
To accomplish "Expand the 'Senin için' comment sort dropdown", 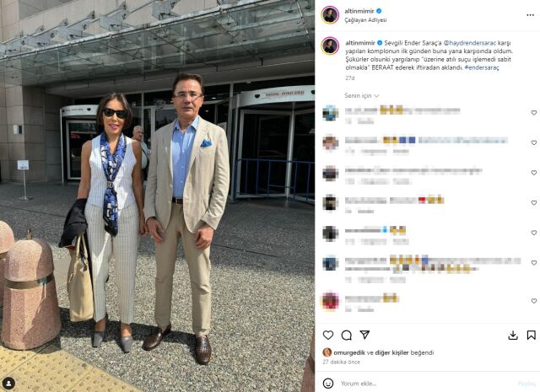I will coord(362,95).
